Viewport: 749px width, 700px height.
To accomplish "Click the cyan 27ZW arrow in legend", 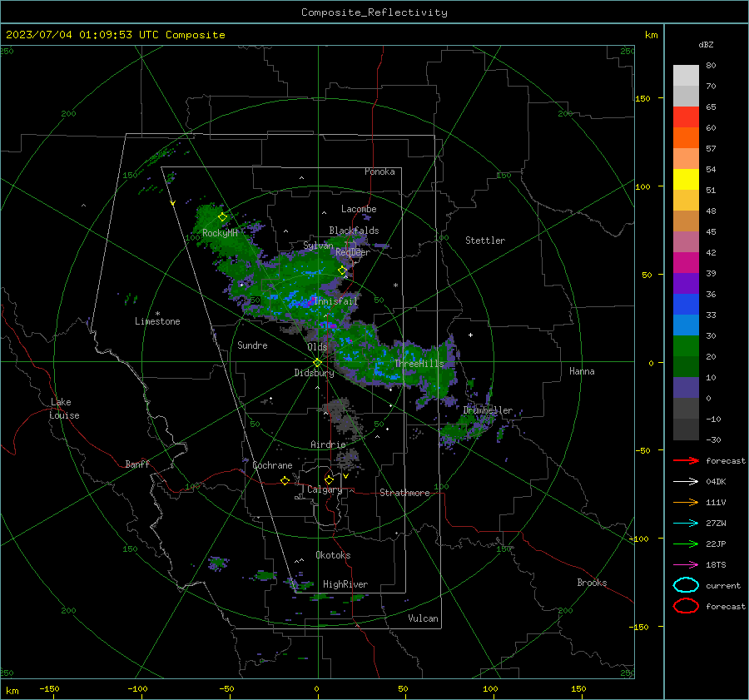I will point(686,524).
